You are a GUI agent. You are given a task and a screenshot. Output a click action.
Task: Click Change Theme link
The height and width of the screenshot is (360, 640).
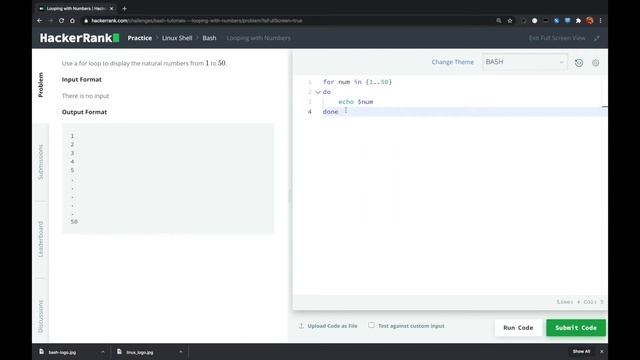tap(453, 62)
